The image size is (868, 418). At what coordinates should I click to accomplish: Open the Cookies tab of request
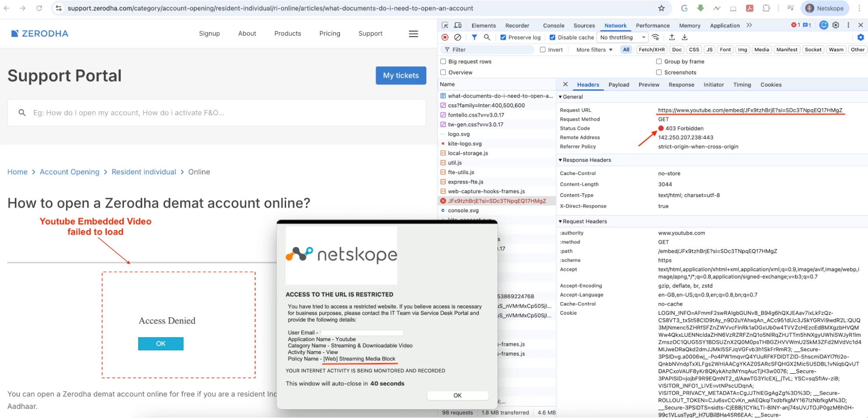click(x=771, y=85)
